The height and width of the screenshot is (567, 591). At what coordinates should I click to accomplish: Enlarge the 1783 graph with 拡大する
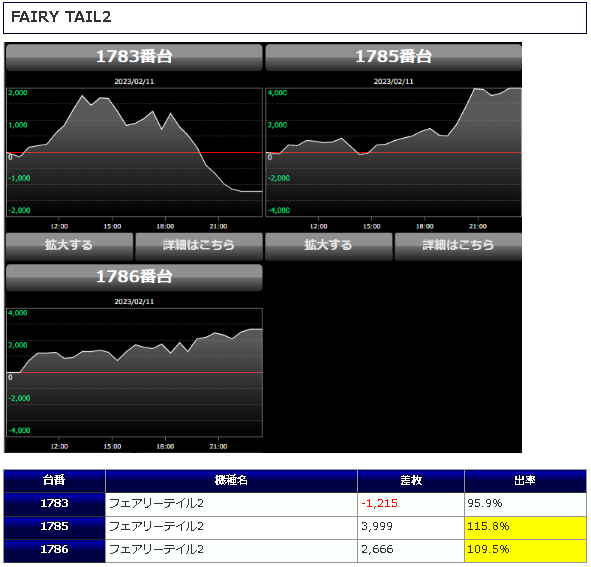click(69, 247)
